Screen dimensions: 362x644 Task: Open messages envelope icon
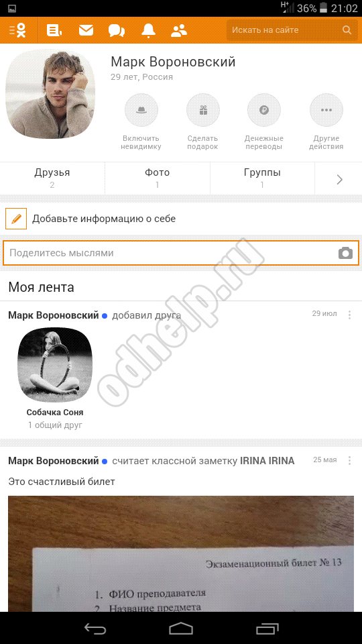[x=86, y=30]
